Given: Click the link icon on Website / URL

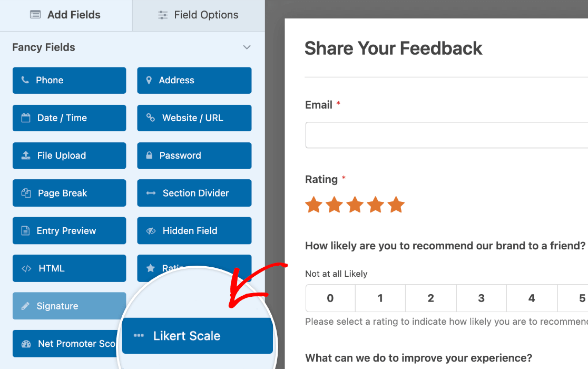Looking at the screenshot, I should (151, 118).
